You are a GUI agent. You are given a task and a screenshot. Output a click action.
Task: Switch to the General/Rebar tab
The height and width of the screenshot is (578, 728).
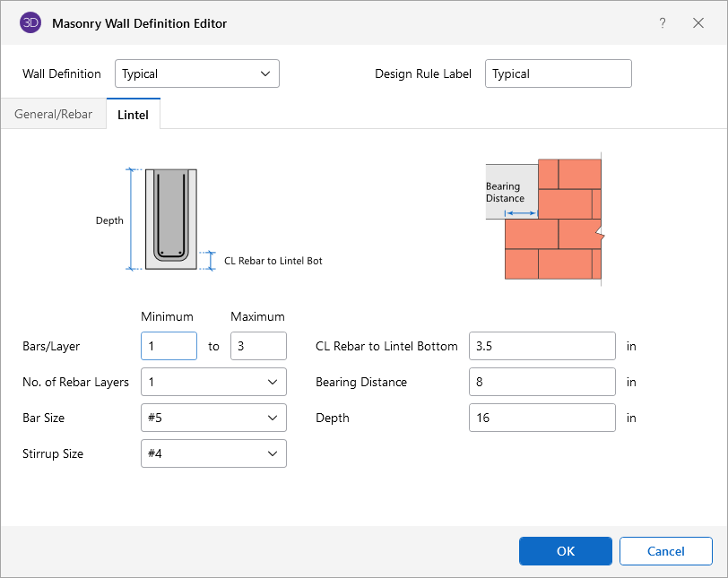click(x=54, y=115)
